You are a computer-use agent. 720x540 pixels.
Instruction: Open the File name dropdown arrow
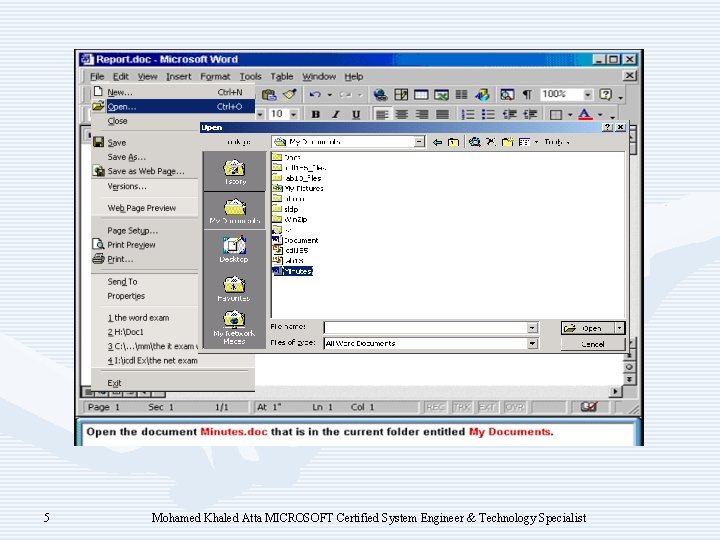[x=532, y=328]
